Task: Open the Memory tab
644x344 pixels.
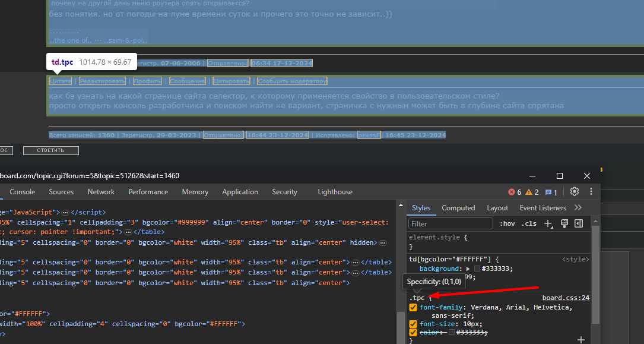Action: pyautogui.click(x=195, y=192)
